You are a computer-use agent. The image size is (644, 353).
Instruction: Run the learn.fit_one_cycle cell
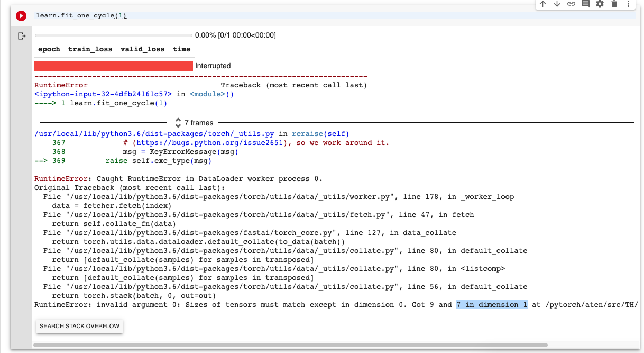21,16
